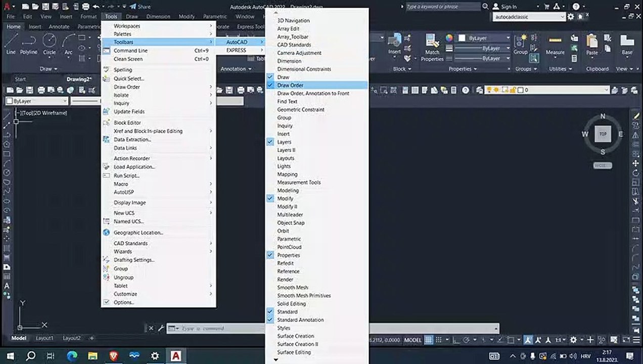Expand Properties panel title dropdown

pyautogui.click(x=463, y=69)
